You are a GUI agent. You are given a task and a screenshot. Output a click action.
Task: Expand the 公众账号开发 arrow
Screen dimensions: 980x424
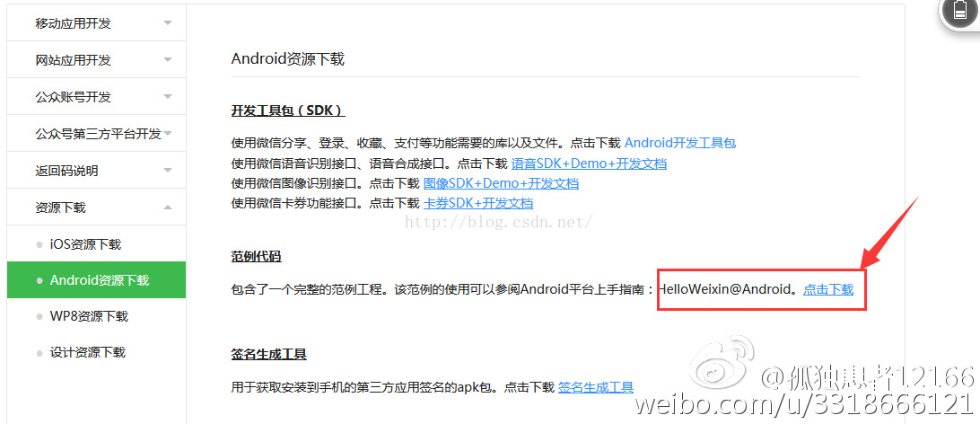click(168, 97)
